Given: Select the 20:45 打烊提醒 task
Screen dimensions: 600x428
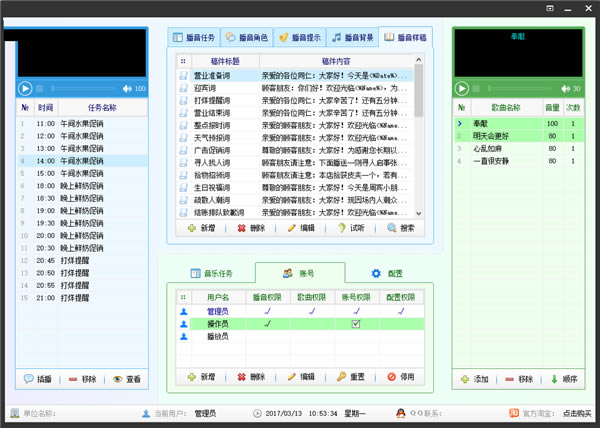Looking at the screenshot, I should click(x=82, y=260).
